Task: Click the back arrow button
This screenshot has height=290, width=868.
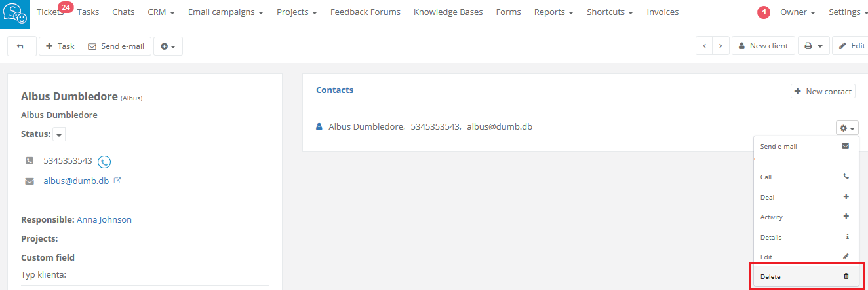Action: pyautogui.click(x=20, y=46)
